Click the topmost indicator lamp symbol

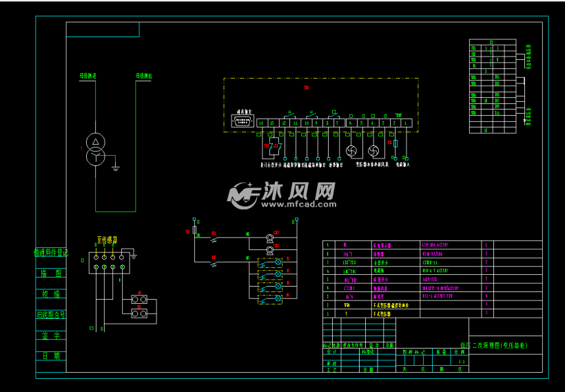coord(278,262)
